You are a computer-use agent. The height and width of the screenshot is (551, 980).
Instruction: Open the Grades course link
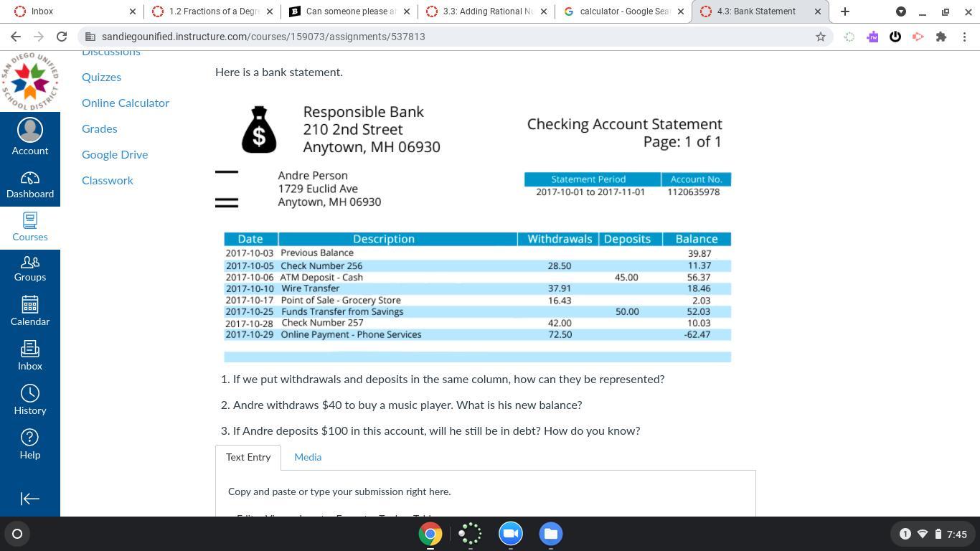click(x=100, y=129)
